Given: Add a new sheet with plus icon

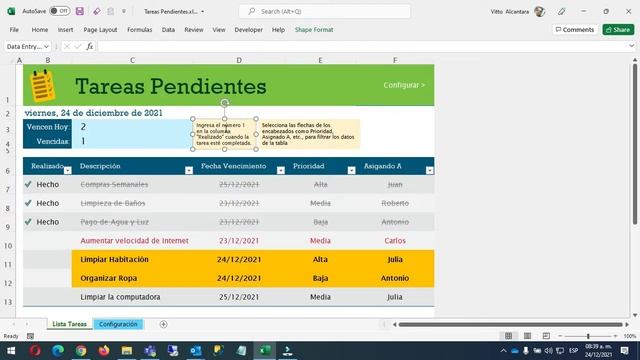Looking at the screenshot, I should (x=163, y=324).
